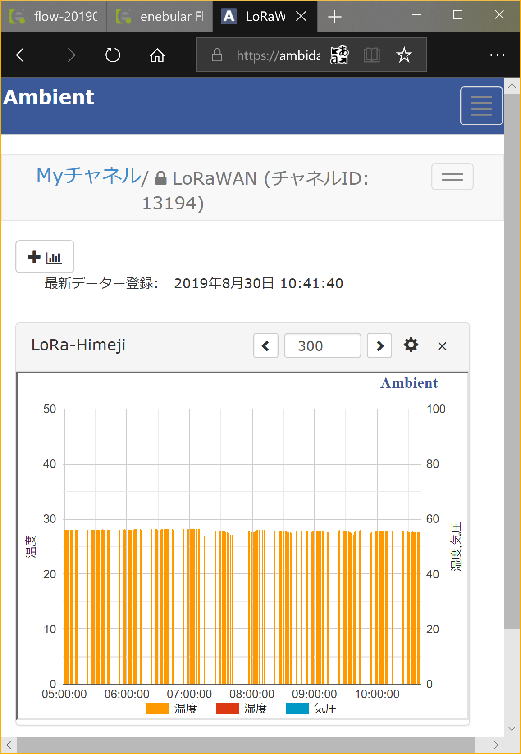
Task: Switch to the flow-2019 tab
Action: (x=54, y=17)
